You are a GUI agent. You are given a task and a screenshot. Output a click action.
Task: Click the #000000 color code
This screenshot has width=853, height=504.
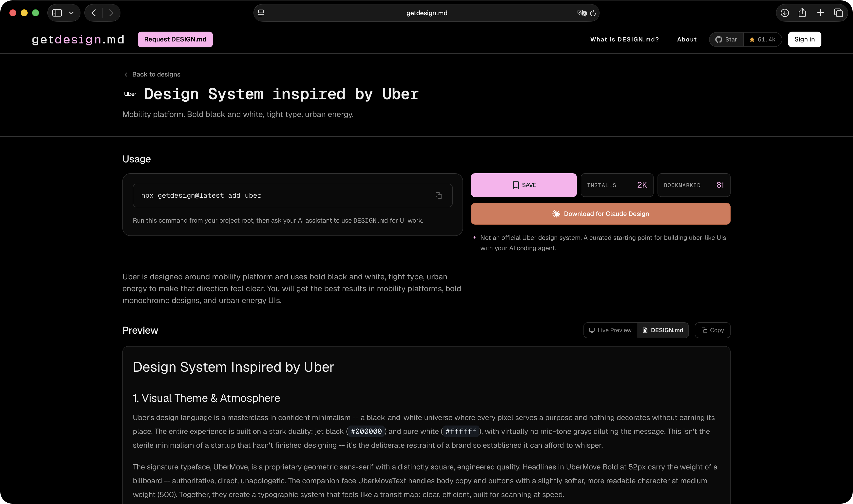point(366,431)
